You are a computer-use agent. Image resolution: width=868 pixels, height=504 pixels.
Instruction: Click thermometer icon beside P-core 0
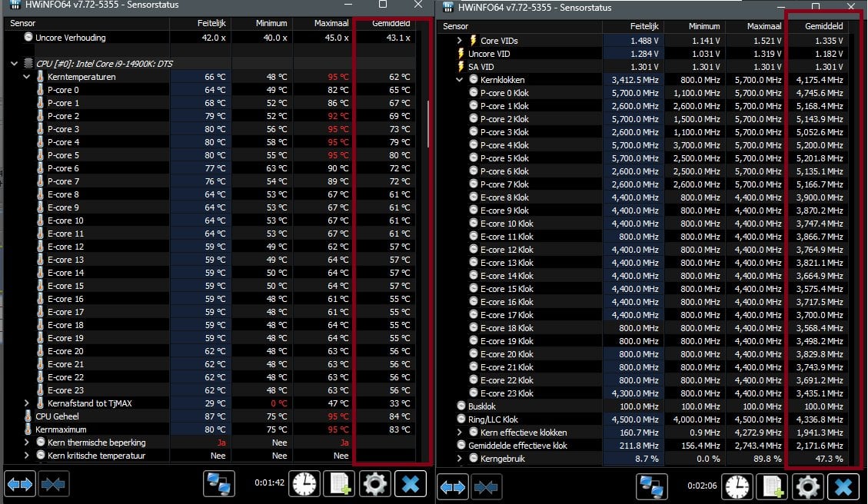click(41, 90)
